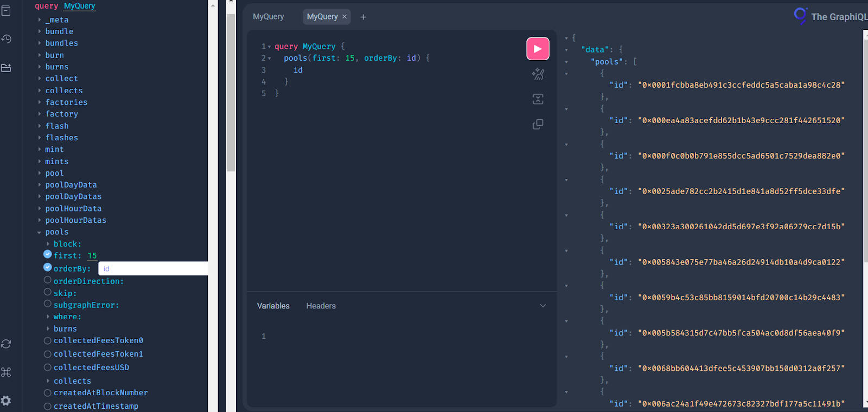
Task: Rename the query MyQuery in explorer
Action: [80, 6]
